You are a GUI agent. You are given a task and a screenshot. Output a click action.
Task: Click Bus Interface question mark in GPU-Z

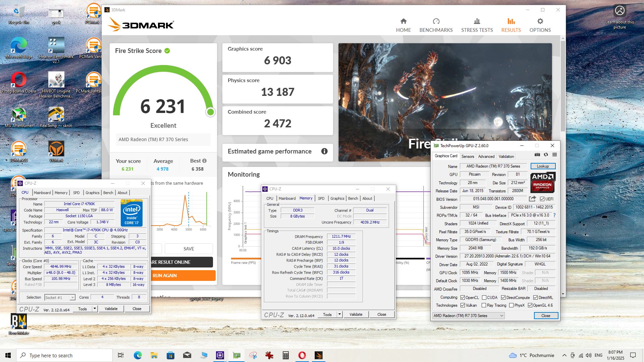pos(554,215)
